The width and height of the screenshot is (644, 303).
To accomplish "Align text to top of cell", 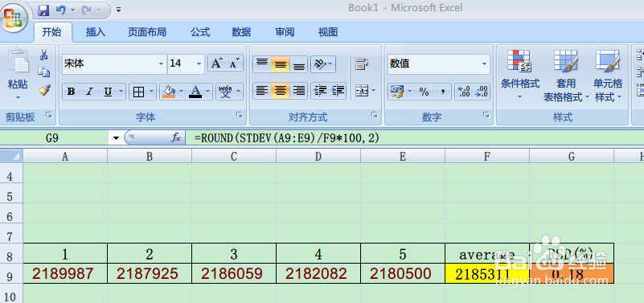I will pyautogui.click(x=261, y=64).
